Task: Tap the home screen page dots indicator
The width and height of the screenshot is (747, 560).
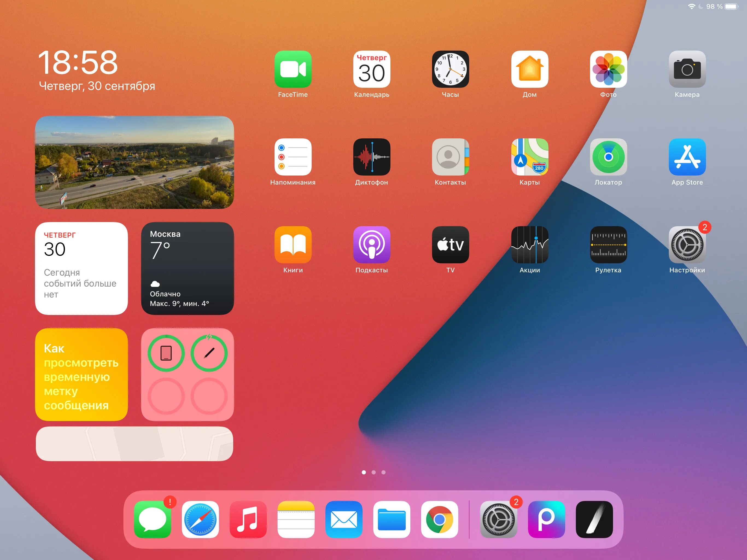Action: click(x=373, y=472)
